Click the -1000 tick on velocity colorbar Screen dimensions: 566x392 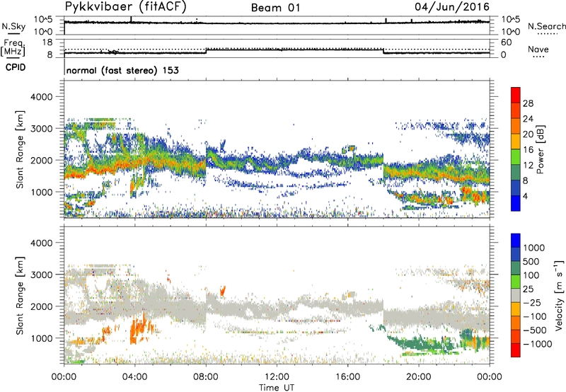click(x=537, y=344)
